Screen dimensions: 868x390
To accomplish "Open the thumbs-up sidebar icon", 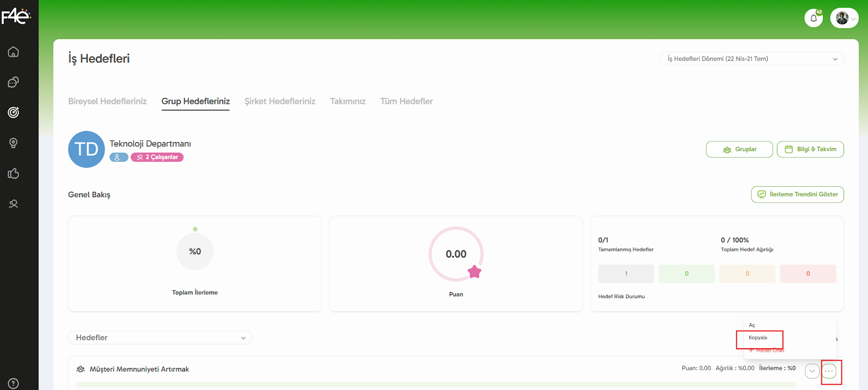I will click(x=14, y=173).
